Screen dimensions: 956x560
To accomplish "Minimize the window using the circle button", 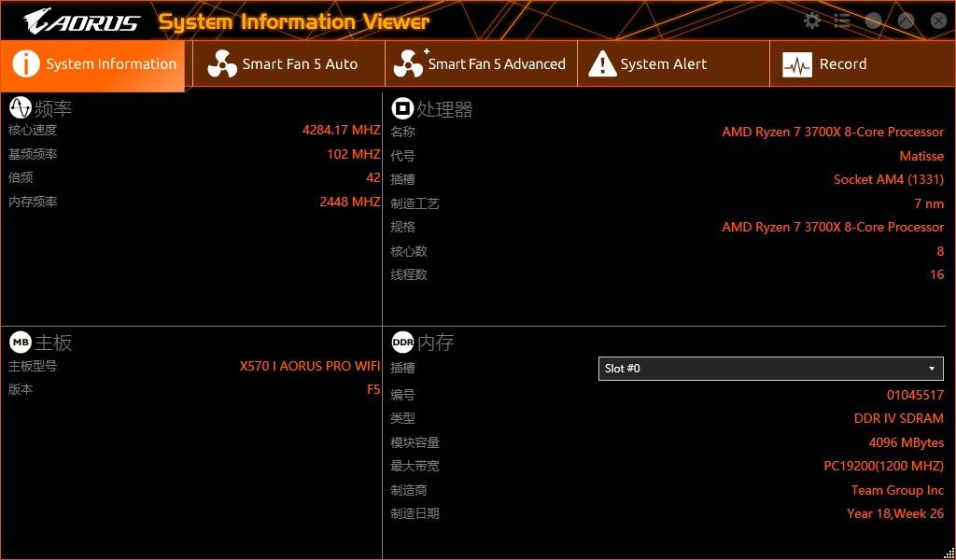I will [874, 20].
